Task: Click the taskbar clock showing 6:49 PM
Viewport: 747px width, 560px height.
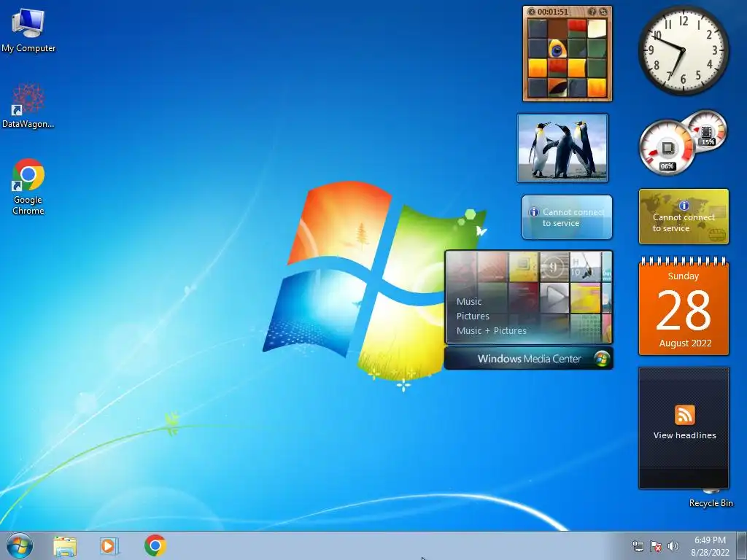Action: coord(710,546)
